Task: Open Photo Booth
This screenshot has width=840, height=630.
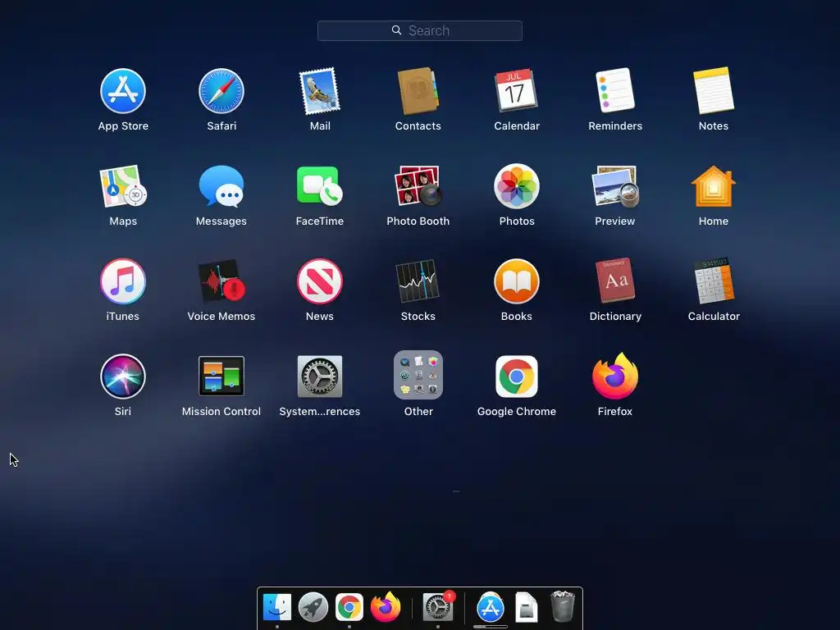Action: pyautogui.click(x=418, y=186)
